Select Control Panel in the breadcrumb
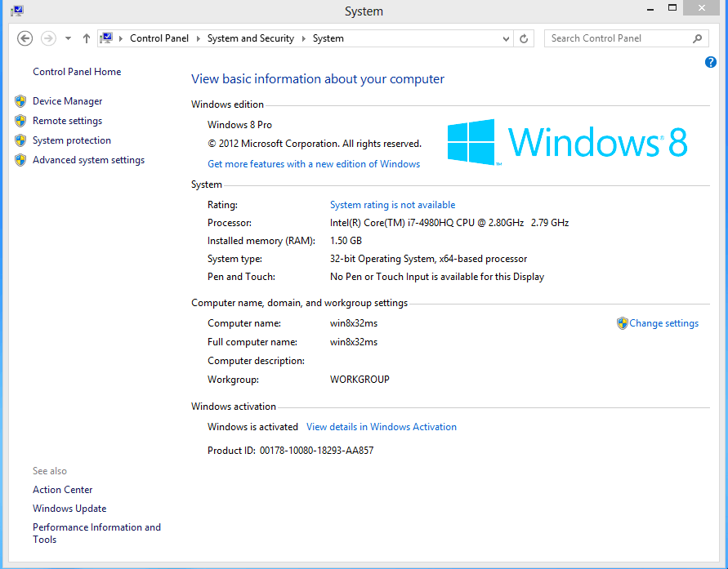This screenshot has width=728, height=569. [x=159, y=38]
